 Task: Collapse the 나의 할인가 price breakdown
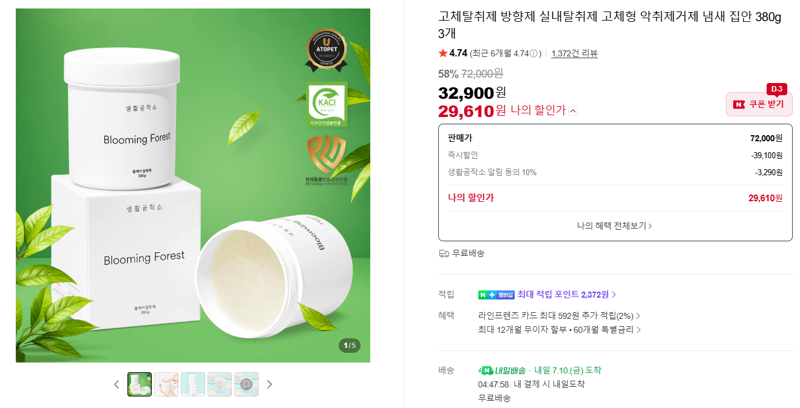tap(573, 111)
